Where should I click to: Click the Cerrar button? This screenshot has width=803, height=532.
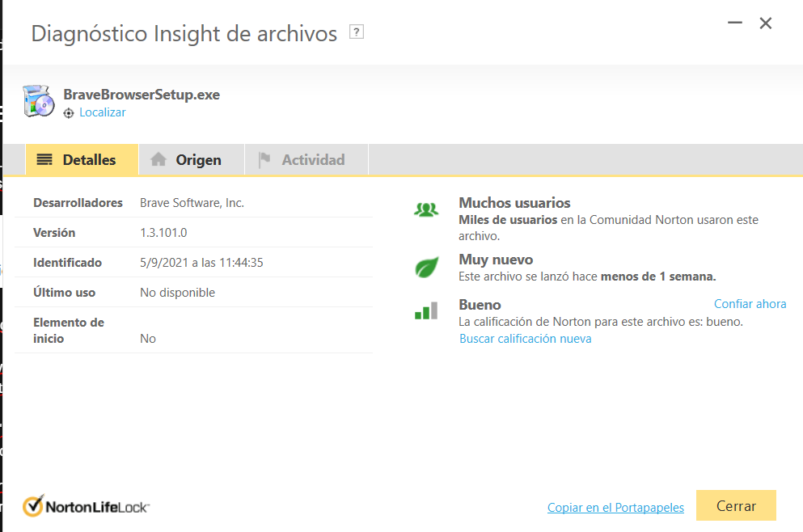coord(736,505)
